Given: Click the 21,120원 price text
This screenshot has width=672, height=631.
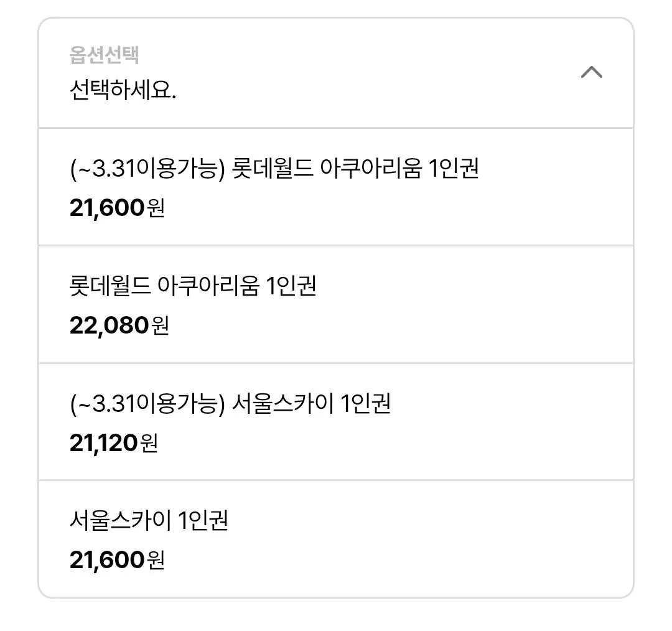Looking at the screenshot, I should click(x=115, y=443).
